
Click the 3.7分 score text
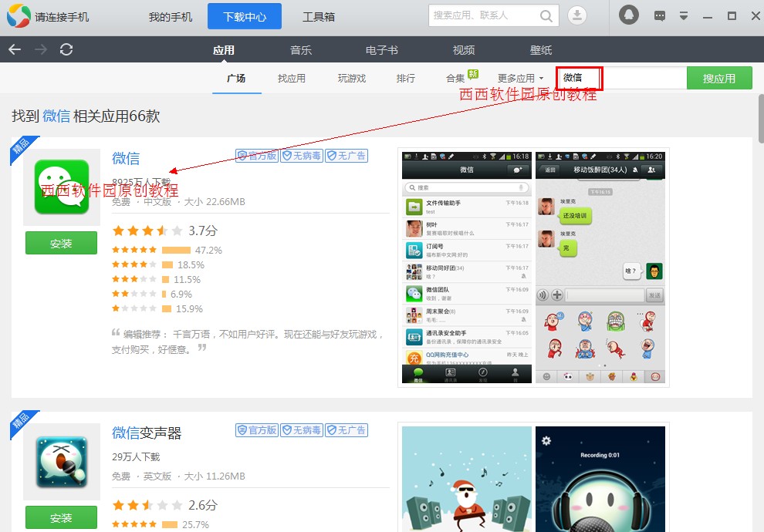tap(203, 231)
